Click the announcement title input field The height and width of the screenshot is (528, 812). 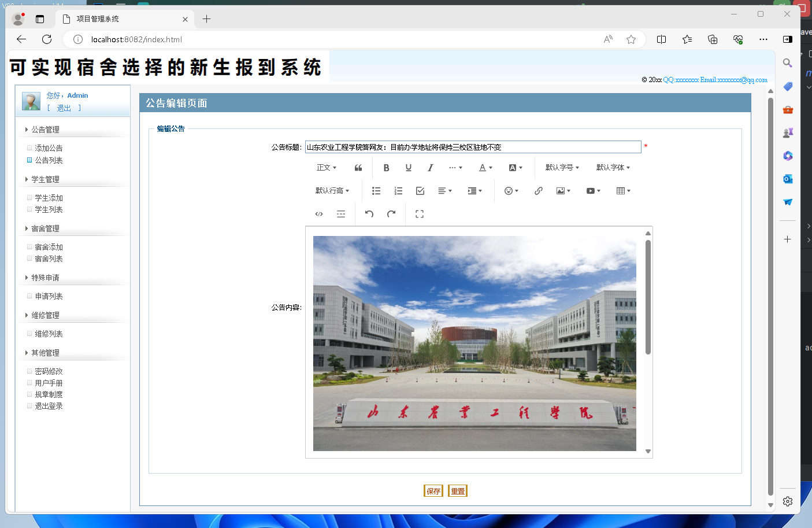pos(474,147)
